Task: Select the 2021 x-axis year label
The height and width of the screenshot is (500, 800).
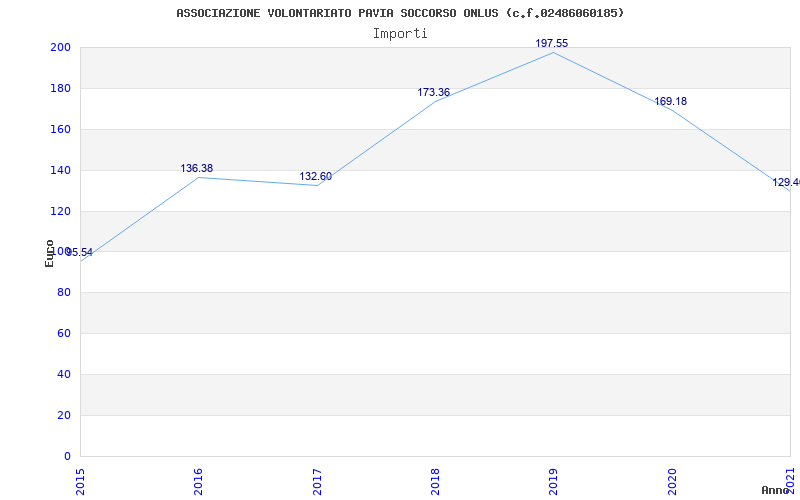Action: [790, 481]
